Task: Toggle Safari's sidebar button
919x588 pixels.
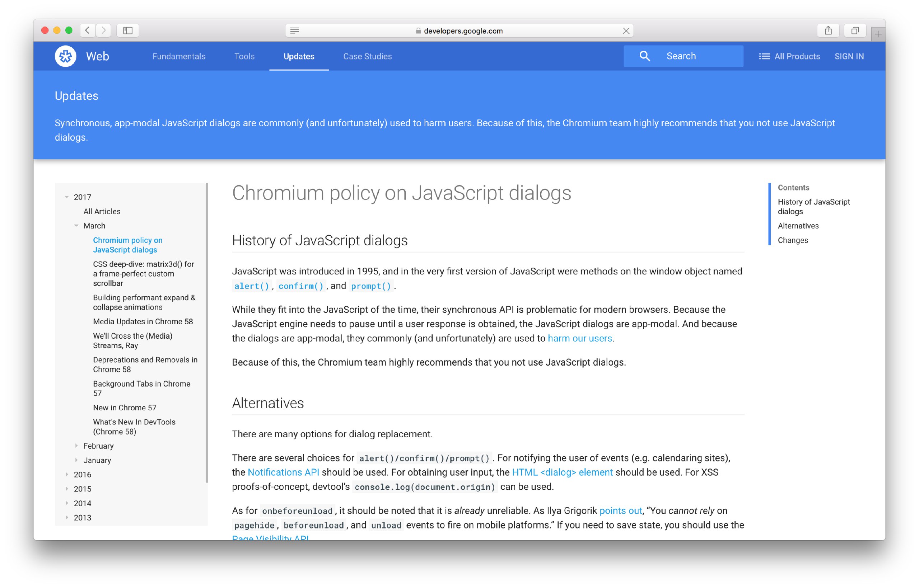Action: [x=127, y=30]
